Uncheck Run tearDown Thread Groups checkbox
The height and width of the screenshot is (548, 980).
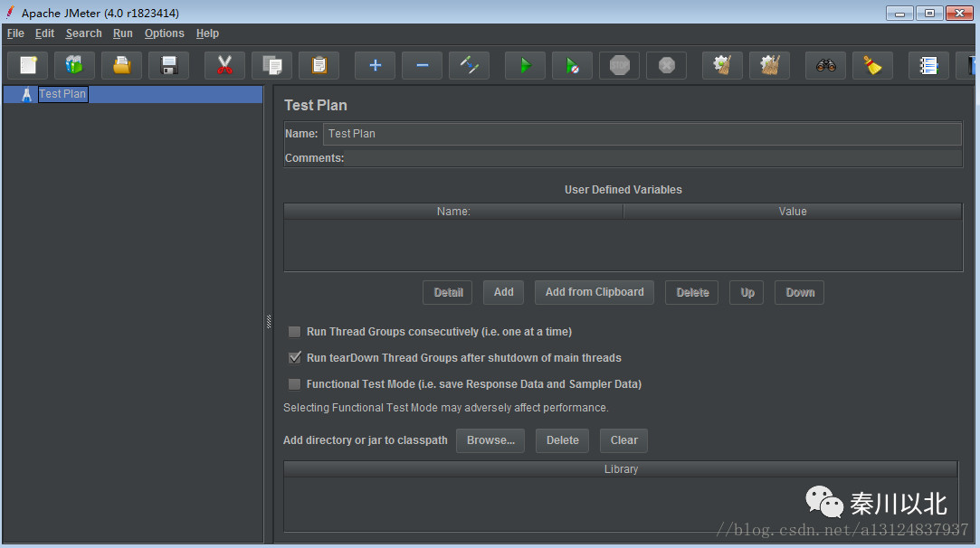click(294, 358)
